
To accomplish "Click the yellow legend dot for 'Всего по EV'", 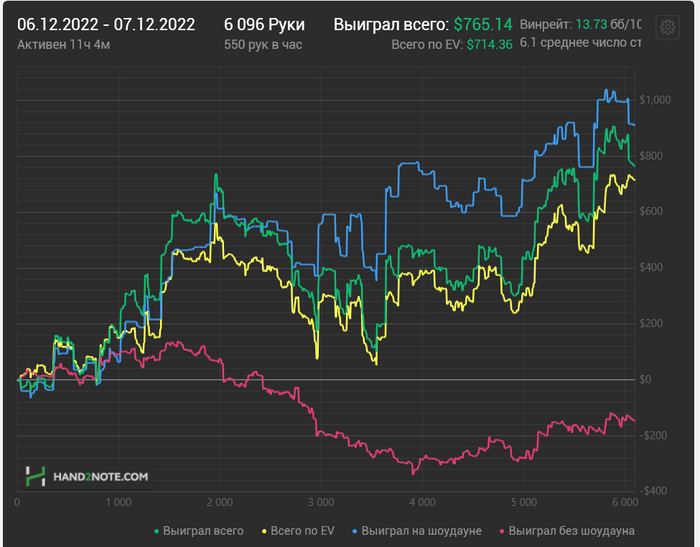I will pyautogui.click(x=264, y=531).
